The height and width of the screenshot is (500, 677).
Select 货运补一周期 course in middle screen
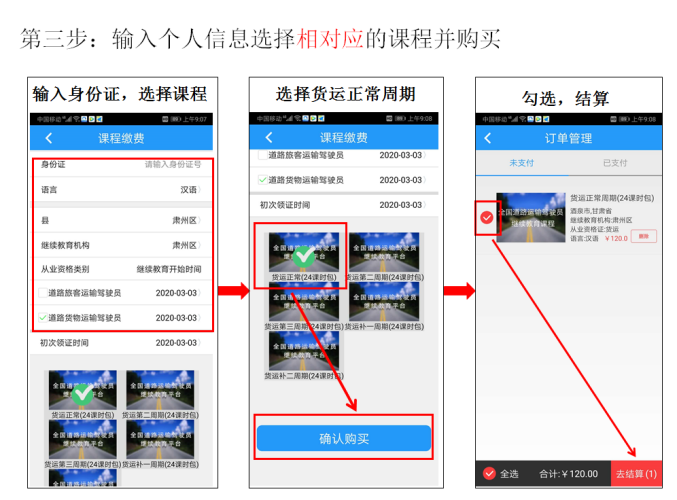click(x=382, y=303)
